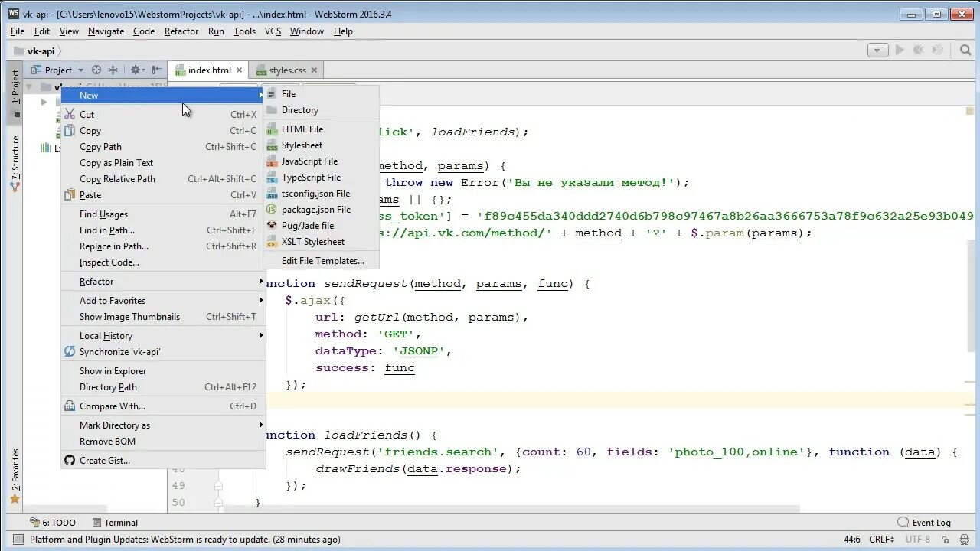This screenshot has height=551, width=980.
Task: Click the Hide Project panel icon
Action: click(x=156, y=70)
